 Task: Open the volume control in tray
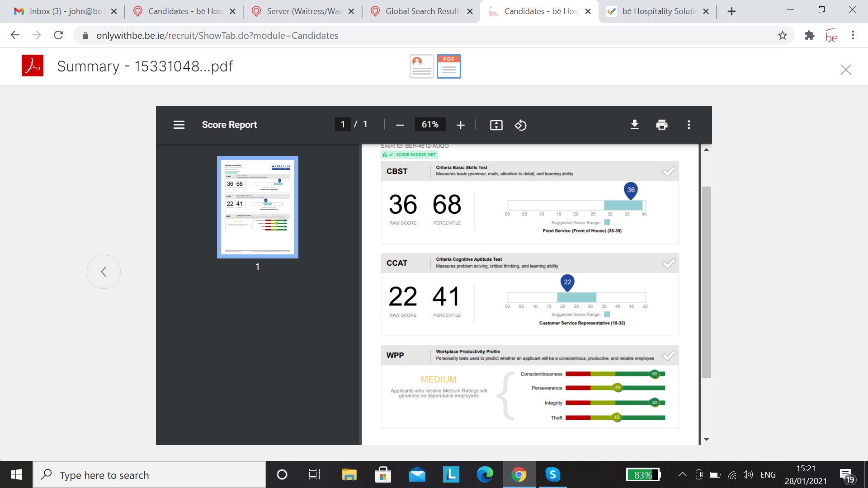[748, 474]
